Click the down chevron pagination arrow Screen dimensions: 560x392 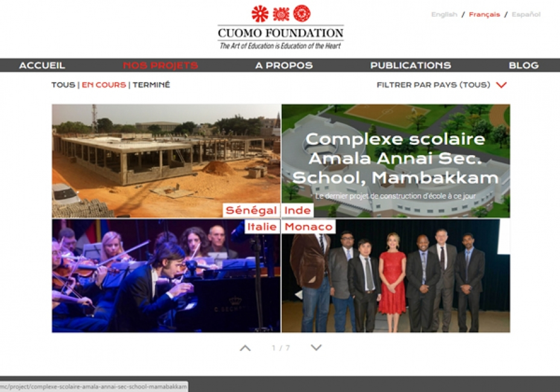(316, 347)
